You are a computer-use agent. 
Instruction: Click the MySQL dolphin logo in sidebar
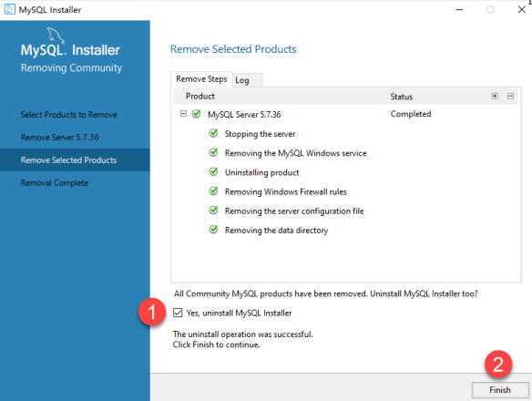[56, 36]
